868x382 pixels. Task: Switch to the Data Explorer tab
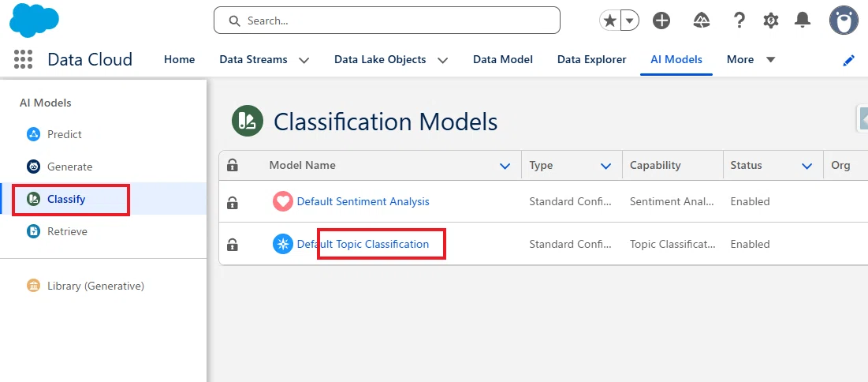[x=592, y=59]
